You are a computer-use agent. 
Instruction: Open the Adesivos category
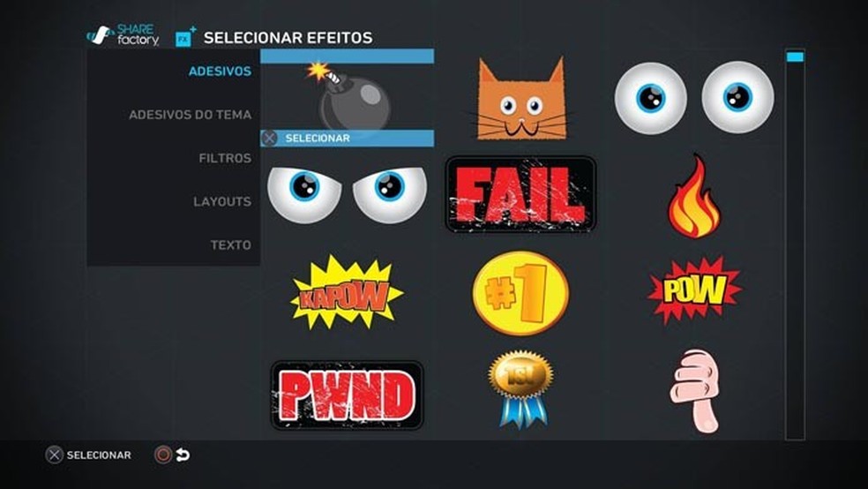(220, 71)
